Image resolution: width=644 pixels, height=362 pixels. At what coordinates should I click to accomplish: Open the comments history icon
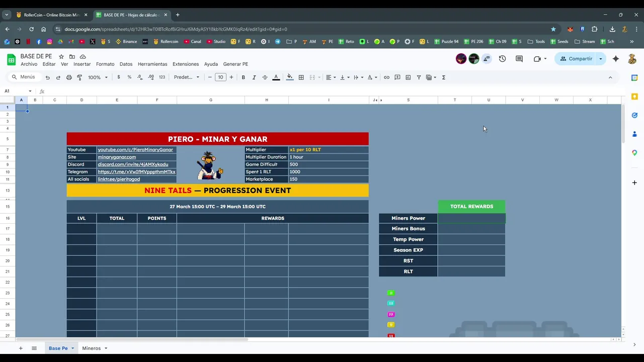click(x=519, y=59)
